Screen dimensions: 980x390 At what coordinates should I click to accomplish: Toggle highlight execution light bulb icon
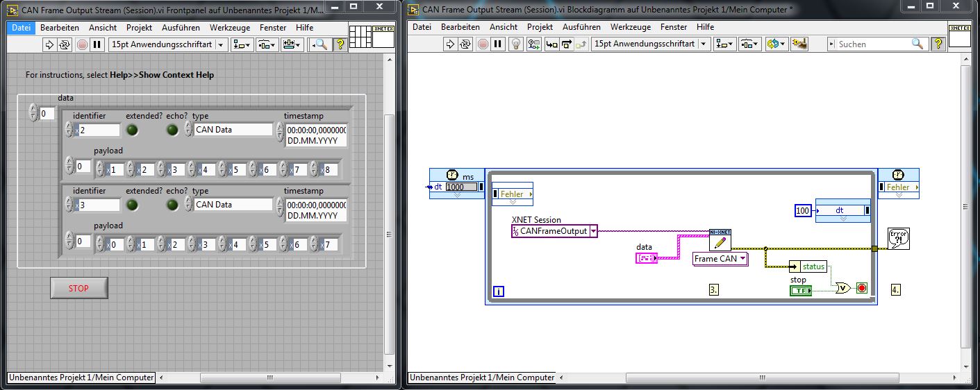515,44
